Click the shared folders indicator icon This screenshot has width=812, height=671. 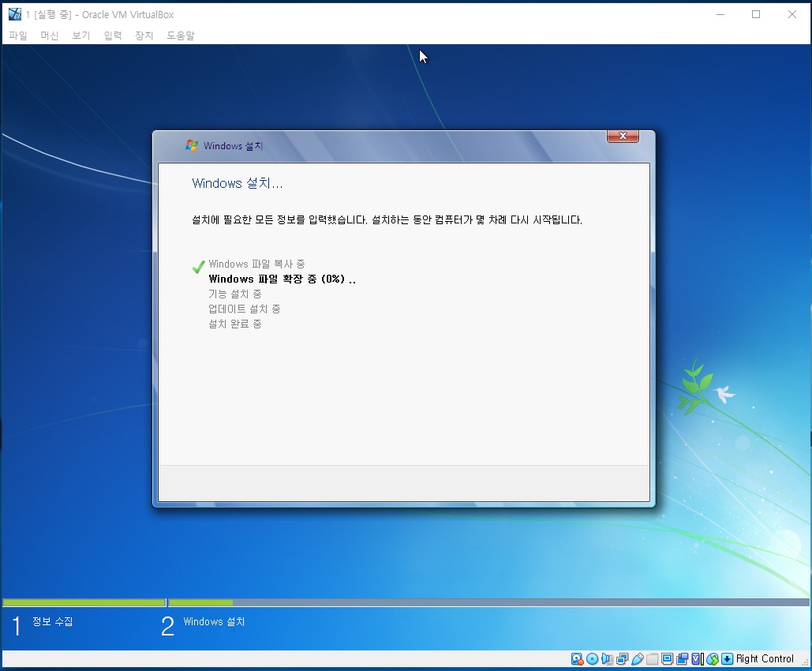point(652,658)
